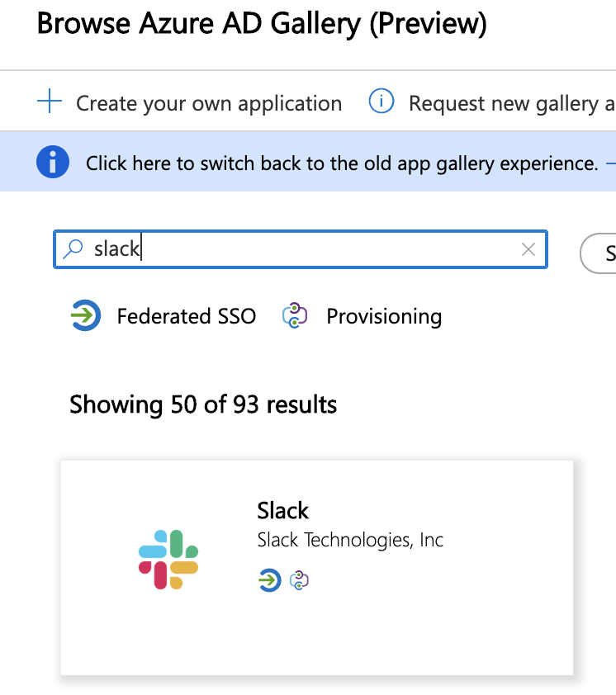Filter results by the Provisioning label
Image resolution: width=616 pixels, height=695 pixels.
pos(384,316)
